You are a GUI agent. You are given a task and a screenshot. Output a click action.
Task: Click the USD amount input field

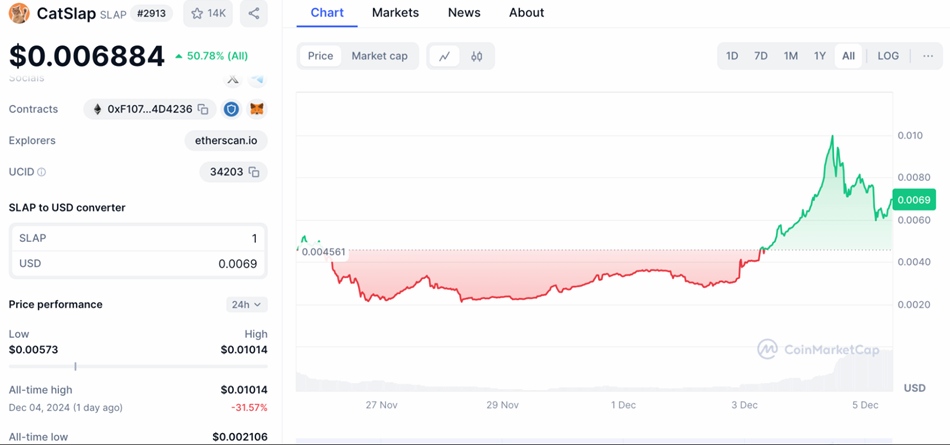click(x=138, y=264)
